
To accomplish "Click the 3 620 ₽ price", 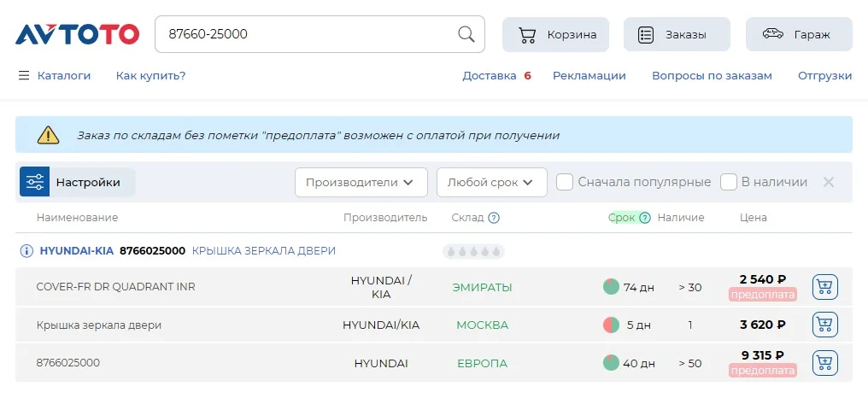I will click(x=762, y=325).
